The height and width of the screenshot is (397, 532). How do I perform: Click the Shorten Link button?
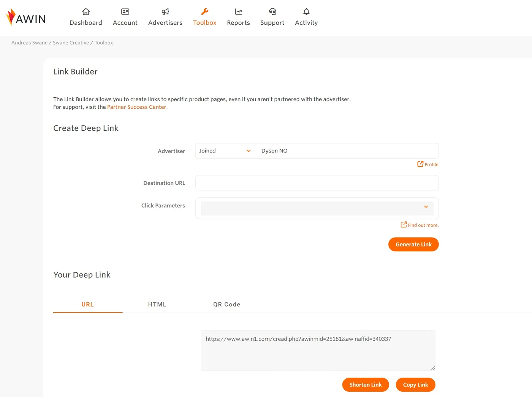click(366, 385)
